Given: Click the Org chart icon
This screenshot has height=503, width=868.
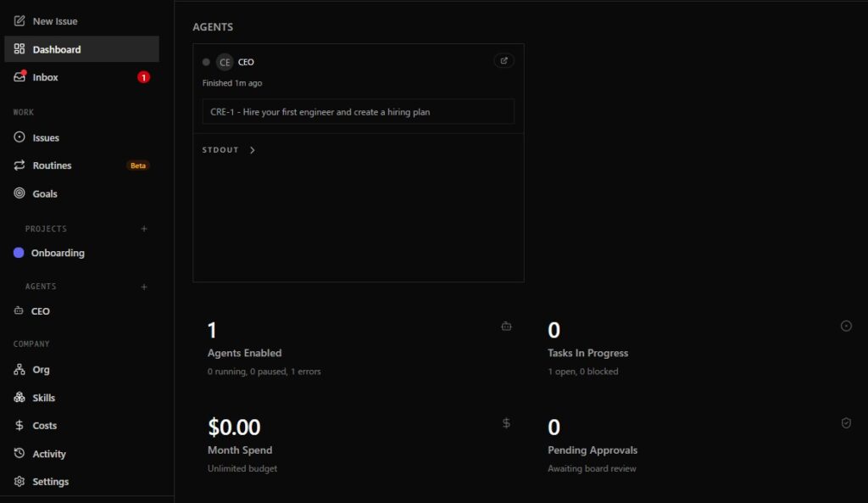Looking at the screenshot, I should 19,370.
